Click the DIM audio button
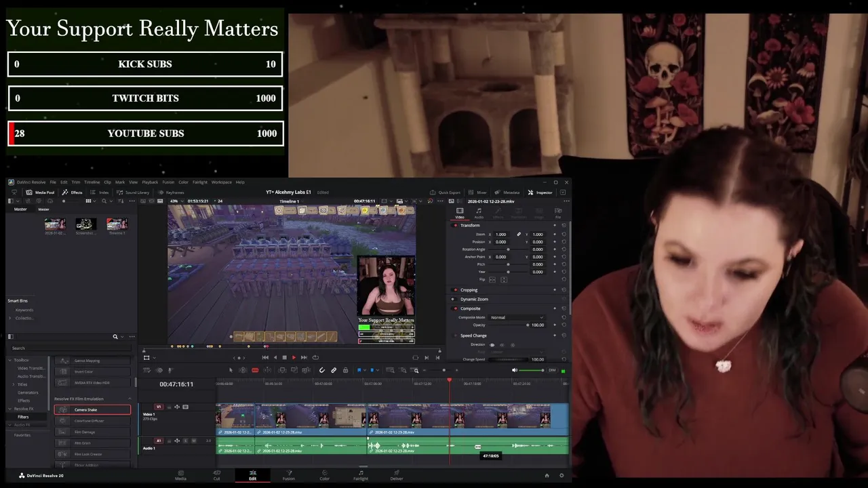Viewport: 868px width, 488px height. 552,370
